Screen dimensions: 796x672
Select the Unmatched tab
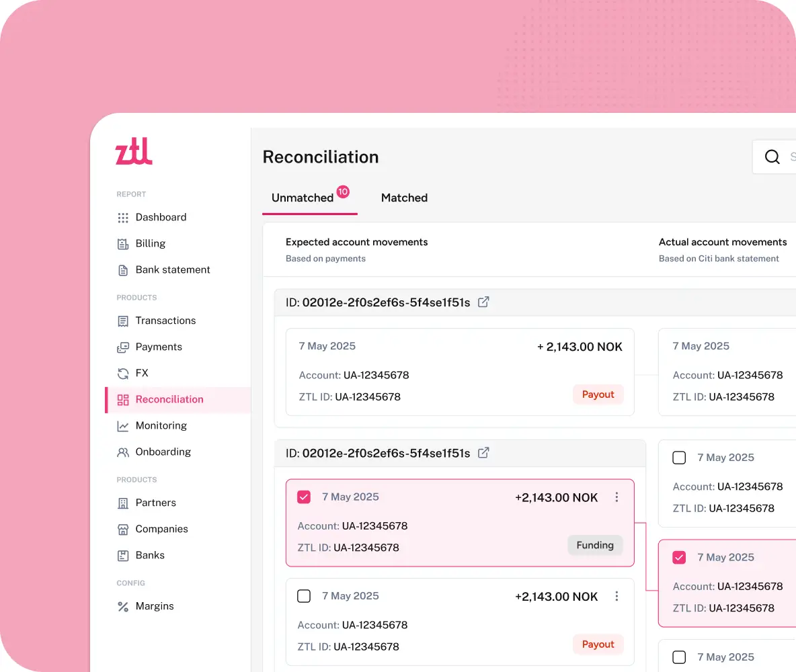[x=303, y=198]
